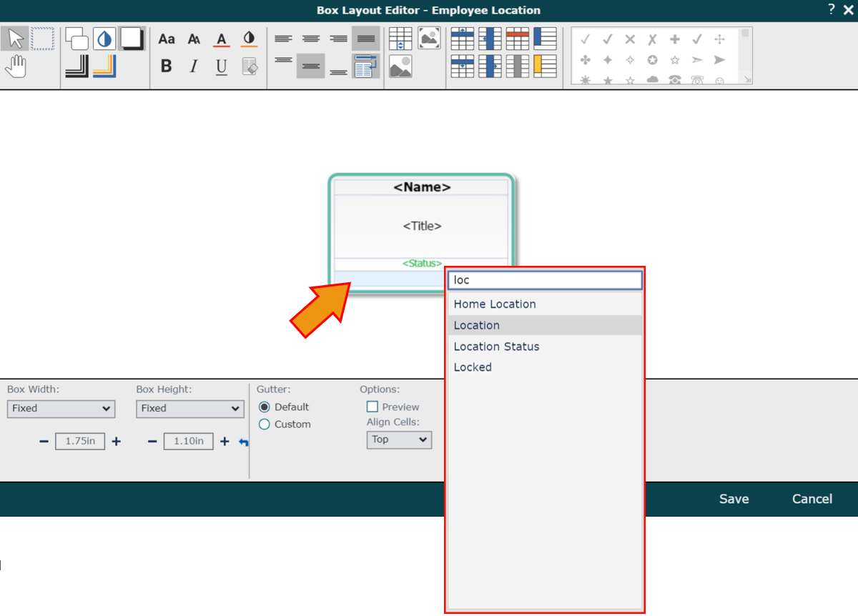Screen dimensions: 858x616
Task: Open the Align Cells dropdown
Action: 399,439
